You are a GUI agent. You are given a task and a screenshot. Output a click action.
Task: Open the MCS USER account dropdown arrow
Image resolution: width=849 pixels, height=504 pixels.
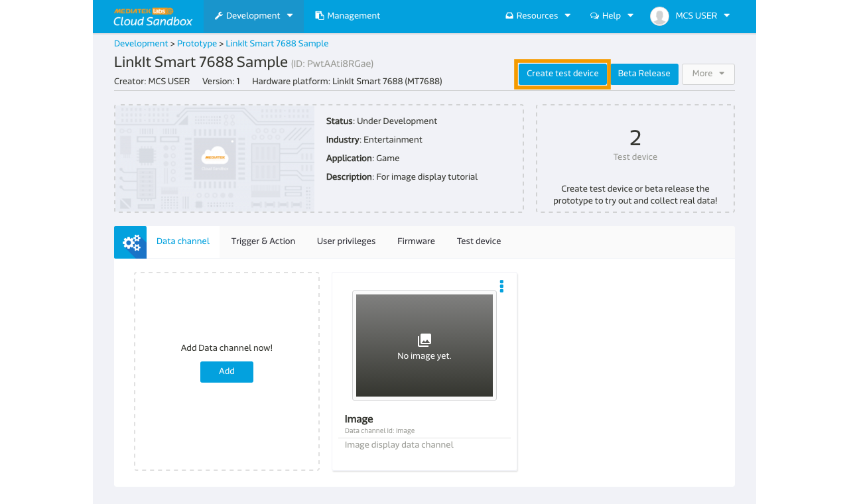point(727,15)
